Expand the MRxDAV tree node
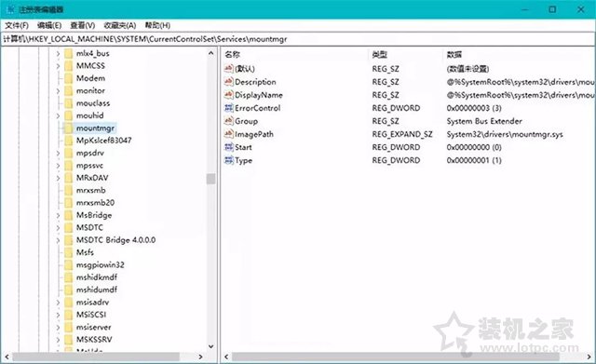 click(58, 178)
